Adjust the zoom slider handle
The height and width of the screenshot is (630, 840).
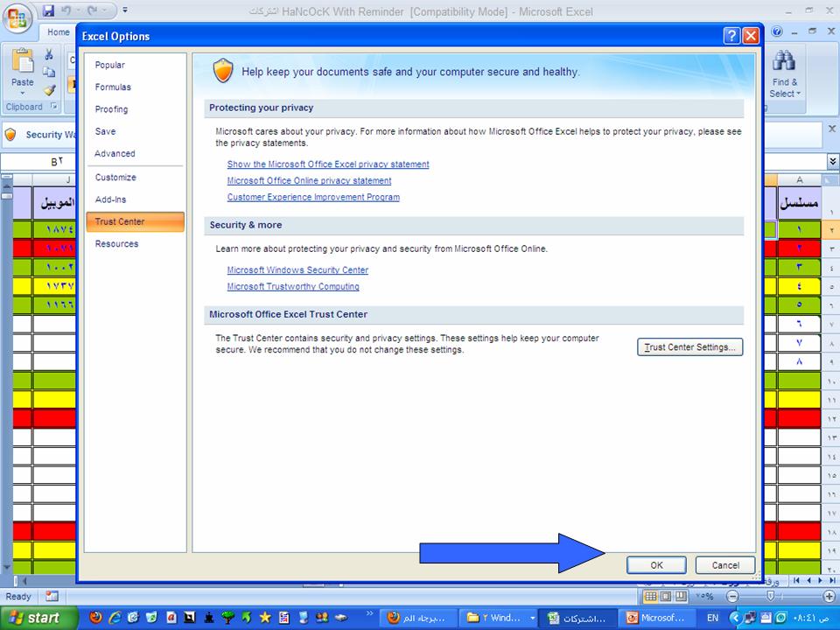[x=770, y=596]
